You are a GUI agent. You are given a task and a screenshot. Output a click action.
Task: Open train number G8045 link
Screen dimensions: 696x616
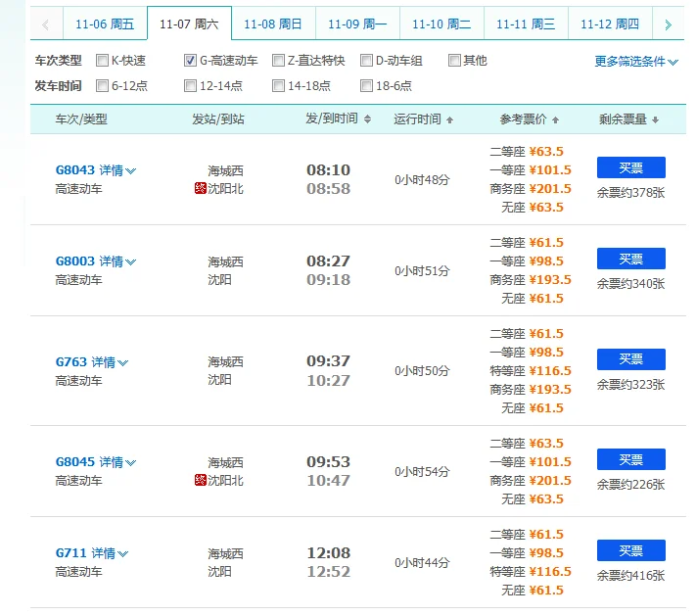coord(74,462)
